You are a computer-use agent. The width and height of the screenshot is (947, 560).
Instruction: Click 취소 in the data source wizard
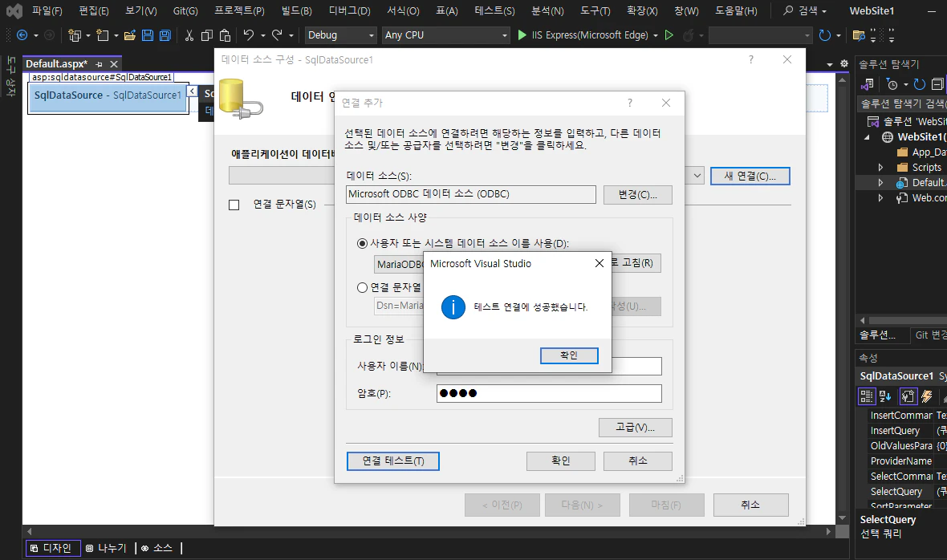(x=750, y=505)
